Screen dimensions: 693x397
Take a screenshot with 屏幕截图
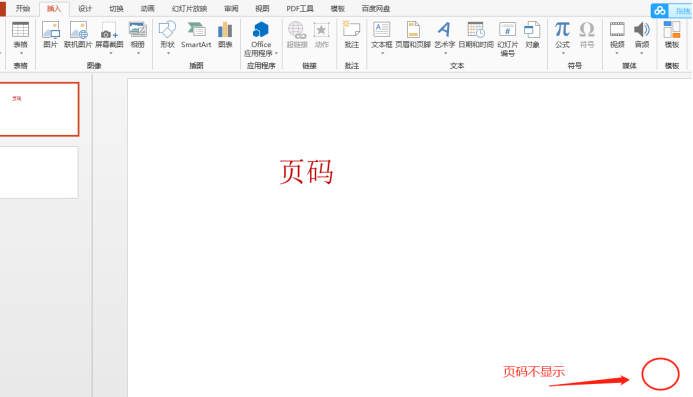[x=109, y=34]
